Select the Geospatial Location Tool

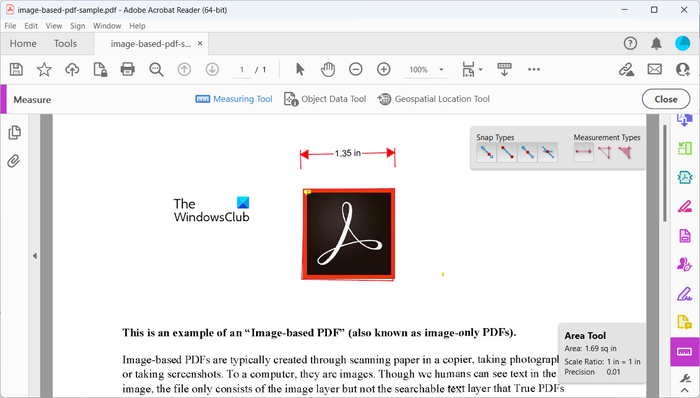coord(433,99)
